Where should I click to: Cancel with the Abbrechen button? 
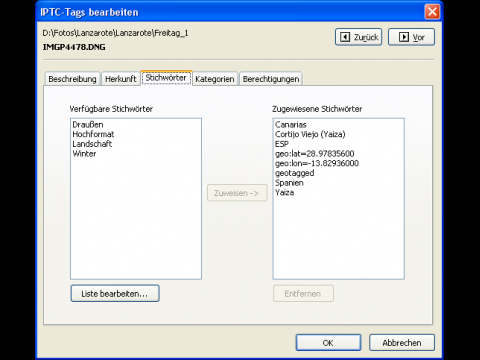tap(402, 343)
